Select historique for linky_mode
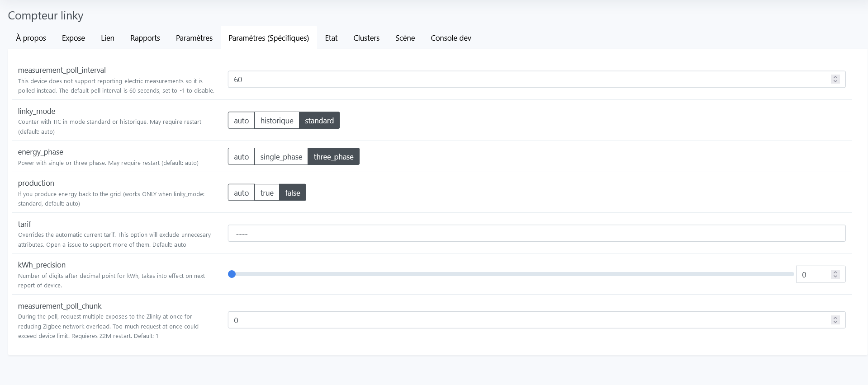 click(x=276, y=121)
